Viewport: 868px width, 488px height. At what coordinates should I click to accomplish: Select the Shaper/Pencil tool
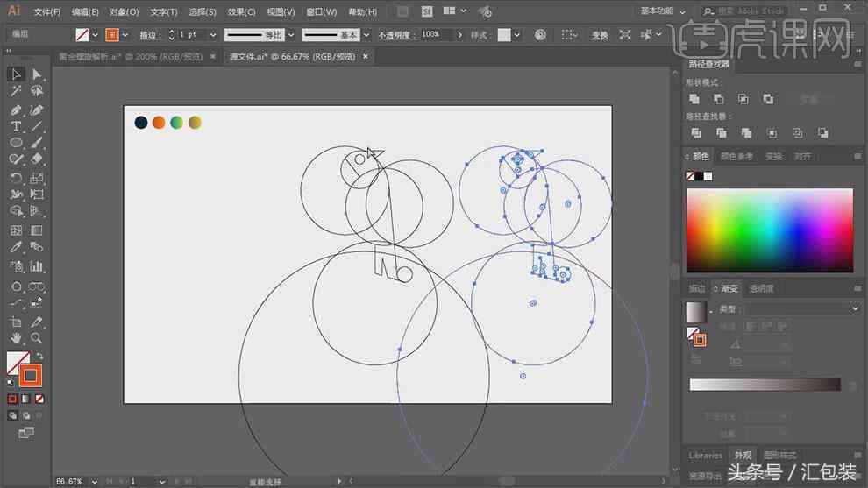16,159
